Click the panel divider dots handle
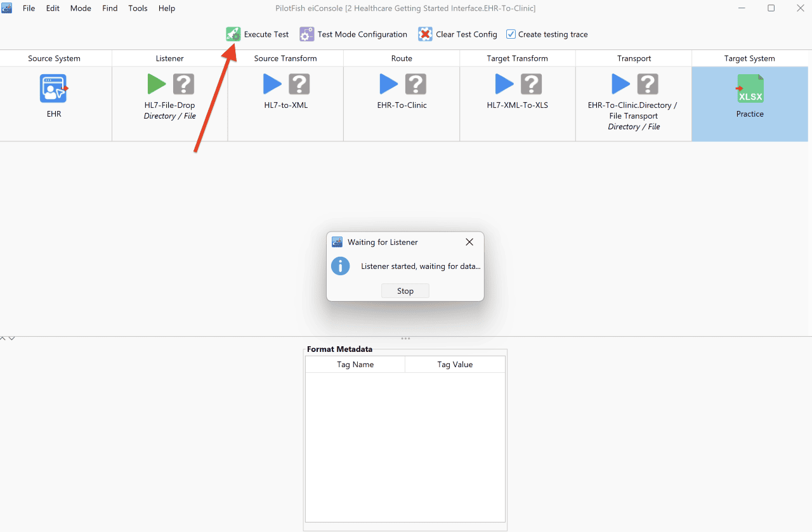The image size is (812, 532). coord(405,339)
